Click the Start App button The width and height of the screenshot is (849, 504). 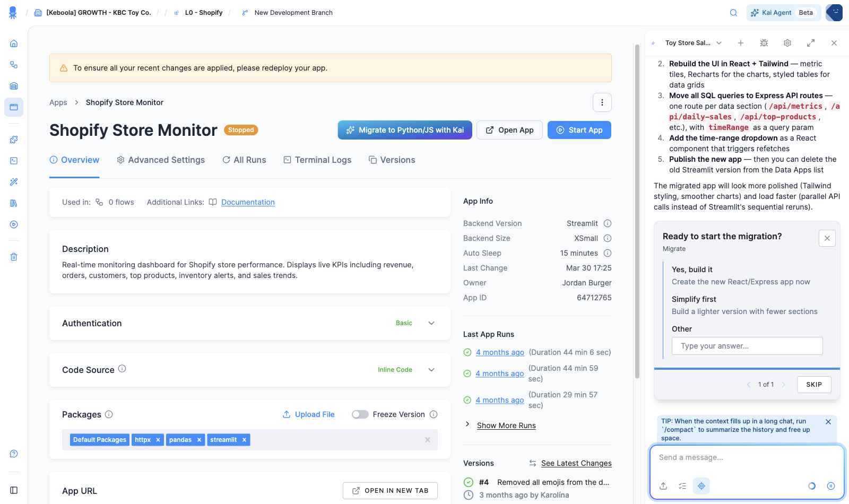pyautogui.click(x=579, y=130)
